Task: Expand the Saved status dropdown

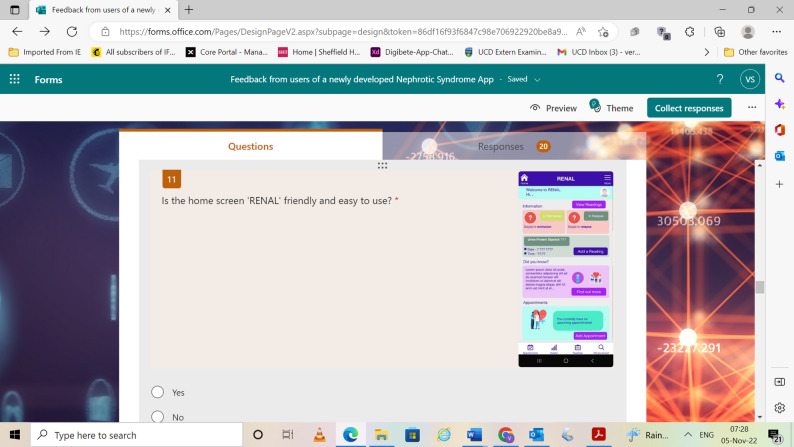Action: point(537,79)
